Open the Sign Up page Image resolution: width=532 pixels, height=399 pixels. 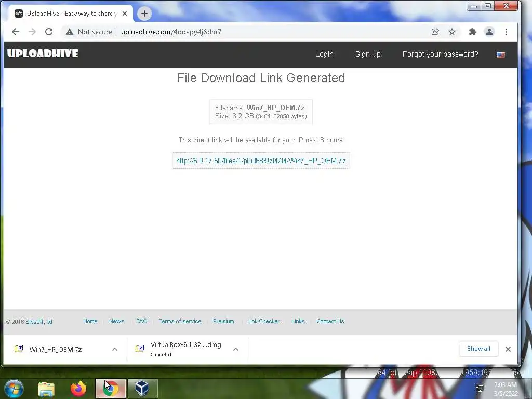coord(368,54)
